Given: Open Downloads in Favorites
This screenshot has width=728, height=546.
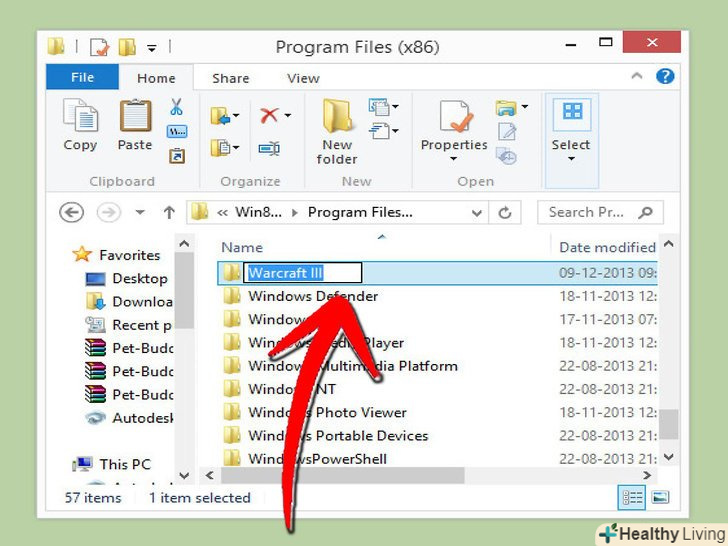Looking at the screenshot, I should (x=130, y=302).
